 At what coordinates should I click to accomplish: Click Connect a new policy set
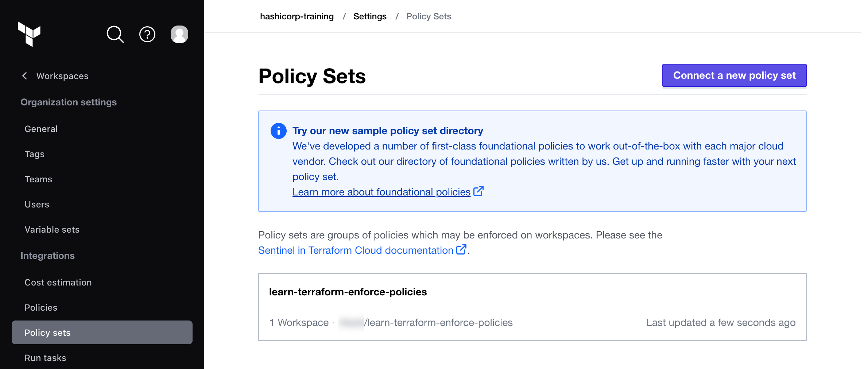pos(734,75)
